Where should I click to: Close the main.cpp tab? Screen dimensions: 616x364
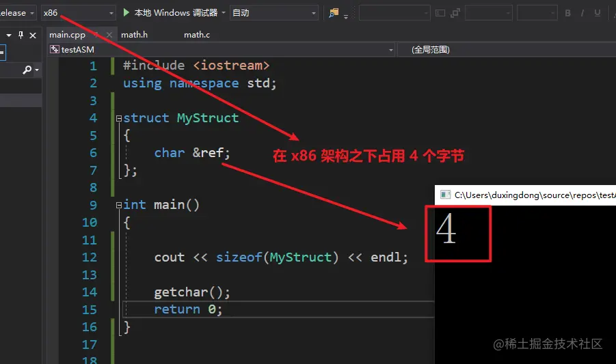click(x=109, y=35)
